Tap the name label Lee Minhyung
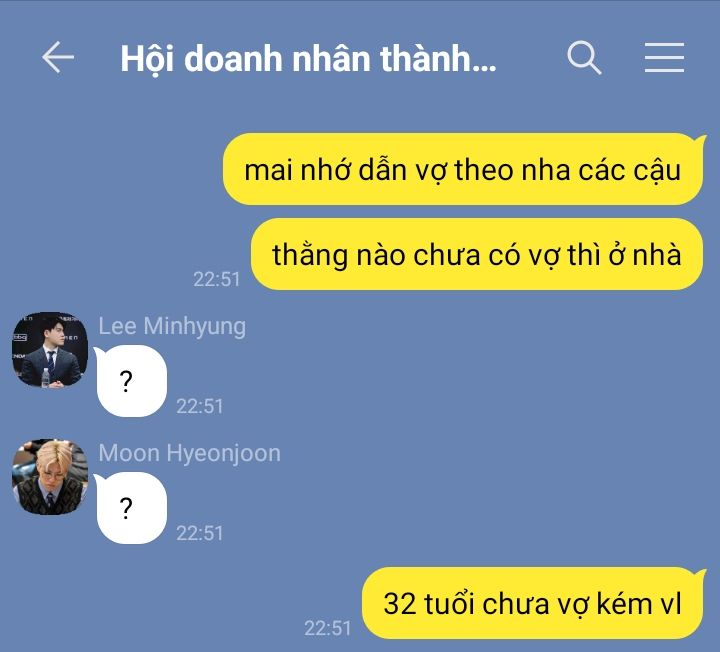This screenshot has height=652, width=720. (172, 326)
